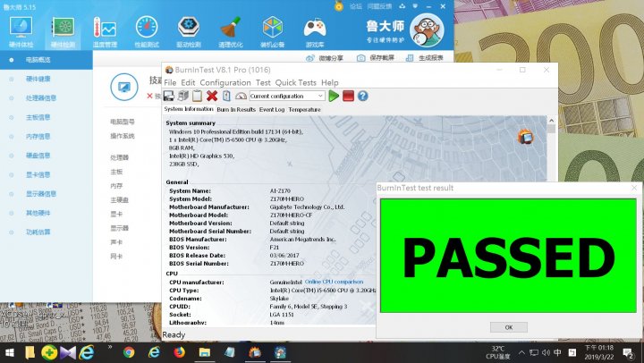
Task: Launch Firefox from taskbar
Action: (180, 353)
